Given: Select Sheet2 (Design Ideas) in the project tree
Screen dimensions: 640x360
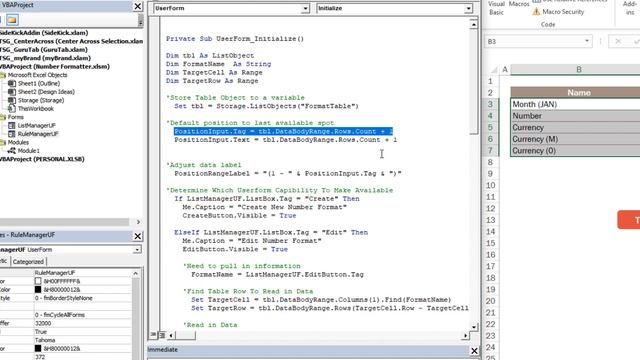Looking at the screenshot, I should 46,92.
